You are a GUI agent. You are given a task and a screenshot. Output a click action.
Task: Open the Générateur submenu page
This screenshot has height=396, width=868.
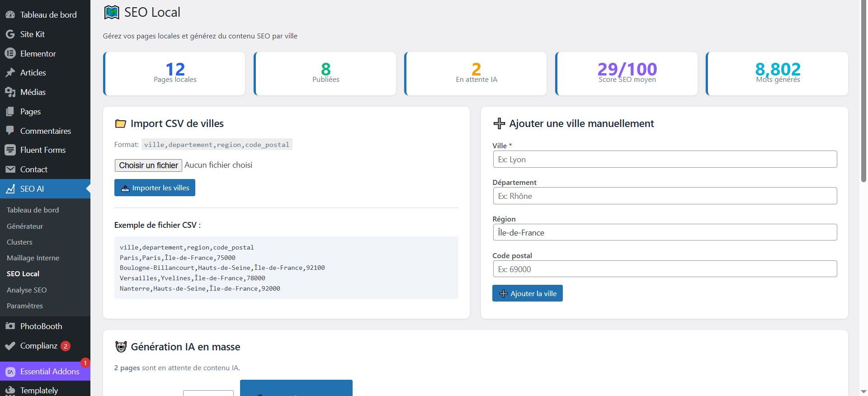coord(25,226)
